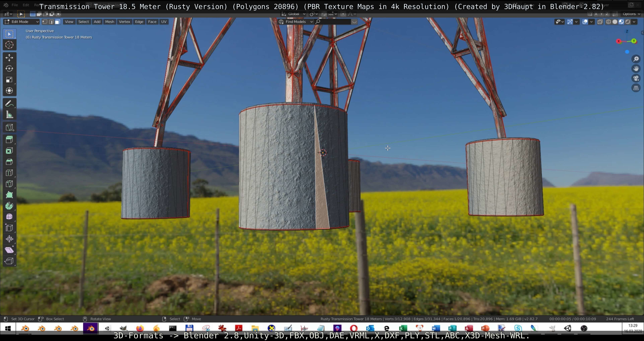The height and width of the screenshot is (341, 644).
Task: Select the Shrink/Fatten tool
Action: click(x=9, y=239)
